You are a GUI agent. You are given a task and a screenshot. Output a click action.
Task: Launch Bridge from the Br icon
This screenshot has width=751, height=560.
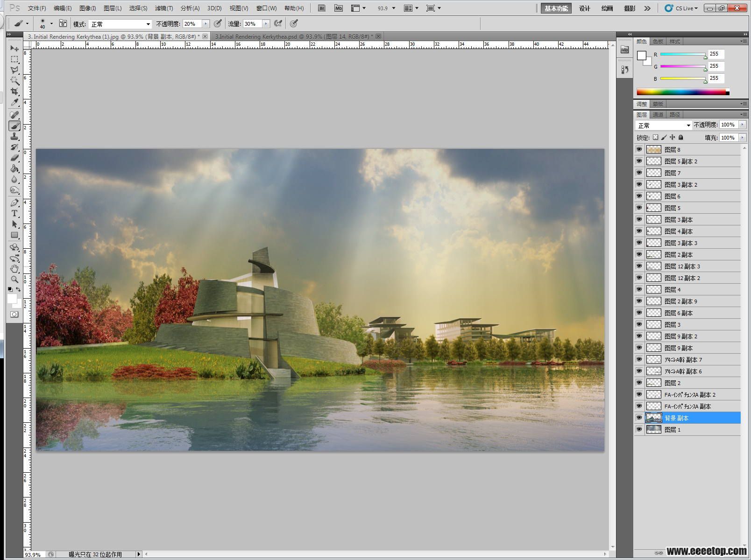322,8
